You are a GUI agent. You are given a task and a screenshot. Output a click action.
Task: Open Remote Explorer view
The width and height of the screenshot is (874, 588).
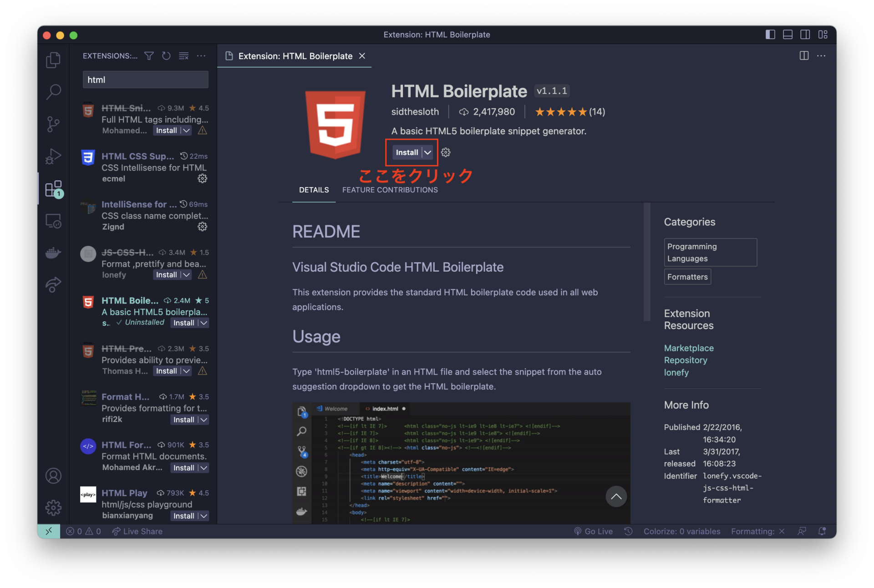53,221
